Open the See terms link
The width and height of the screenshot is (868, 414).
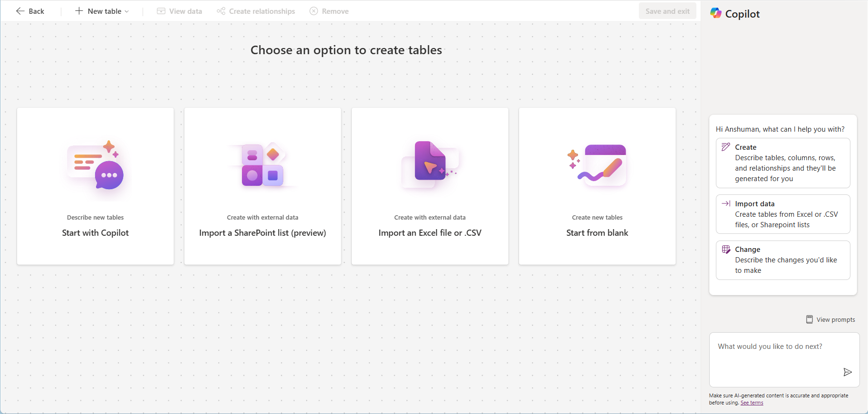coord(752,403)
